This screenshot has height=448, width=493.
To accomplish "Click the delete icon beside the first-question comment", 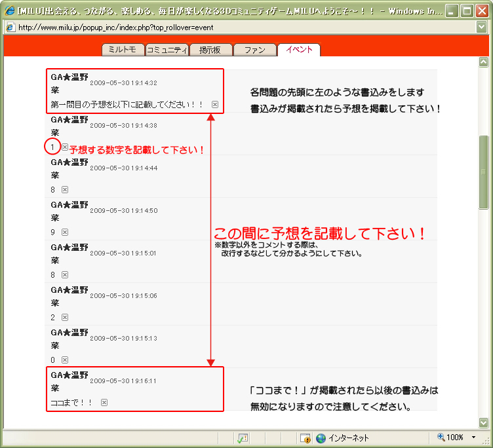I will pos(215,105).
